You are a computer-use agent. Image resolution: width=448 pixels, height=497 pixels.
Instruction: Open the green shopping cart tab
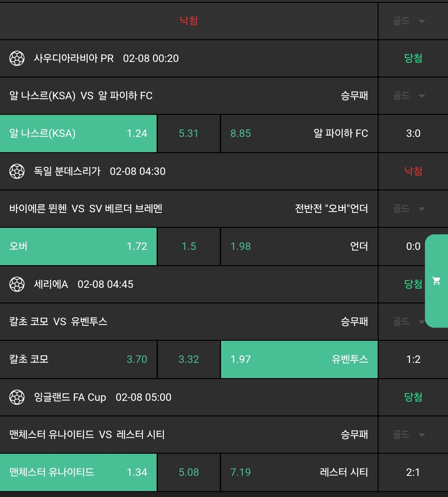(436, 281)
